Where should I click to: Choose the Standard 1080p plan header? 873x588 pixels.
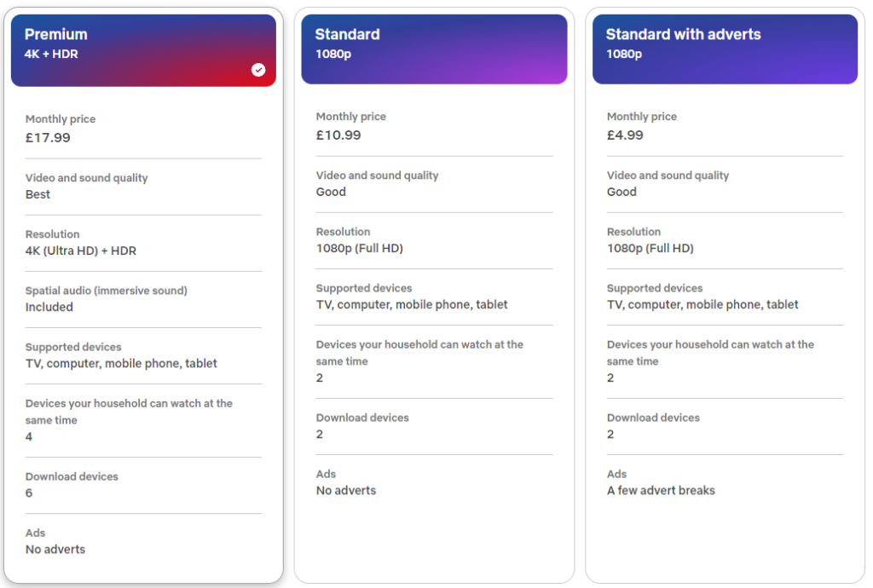tap(434, 49)
